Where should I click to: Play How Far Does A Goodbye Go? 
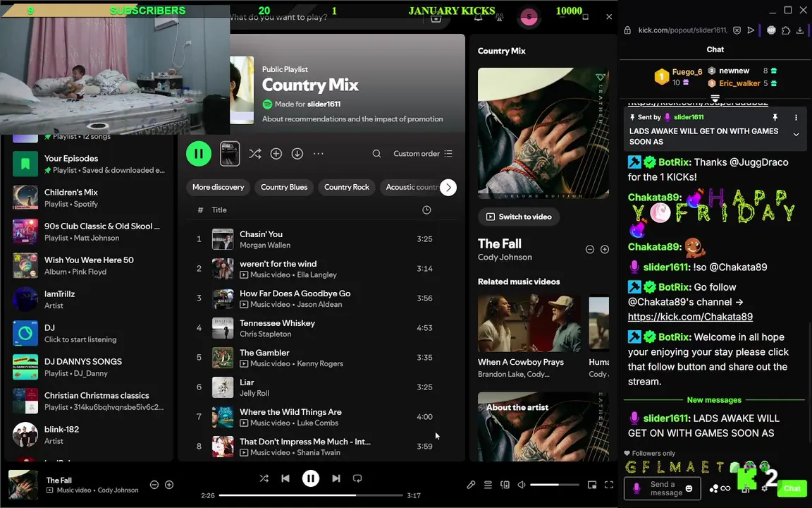tap(321, 298)
